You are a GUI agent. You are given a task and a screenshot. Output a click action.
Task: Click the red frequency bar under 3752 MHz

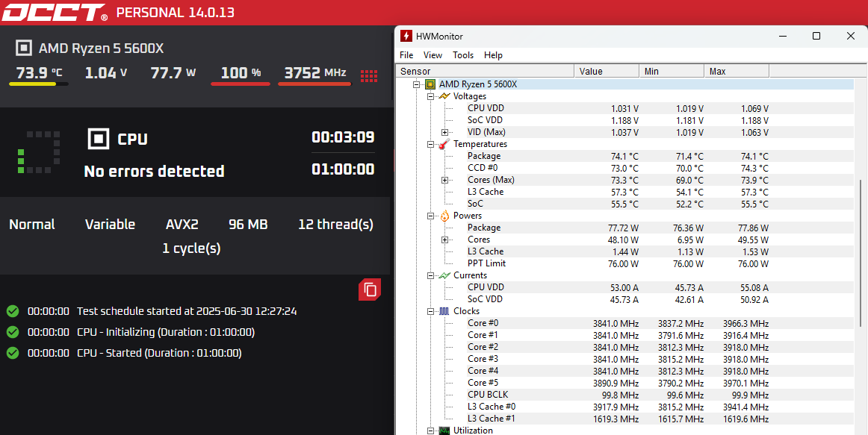point(314,84)
